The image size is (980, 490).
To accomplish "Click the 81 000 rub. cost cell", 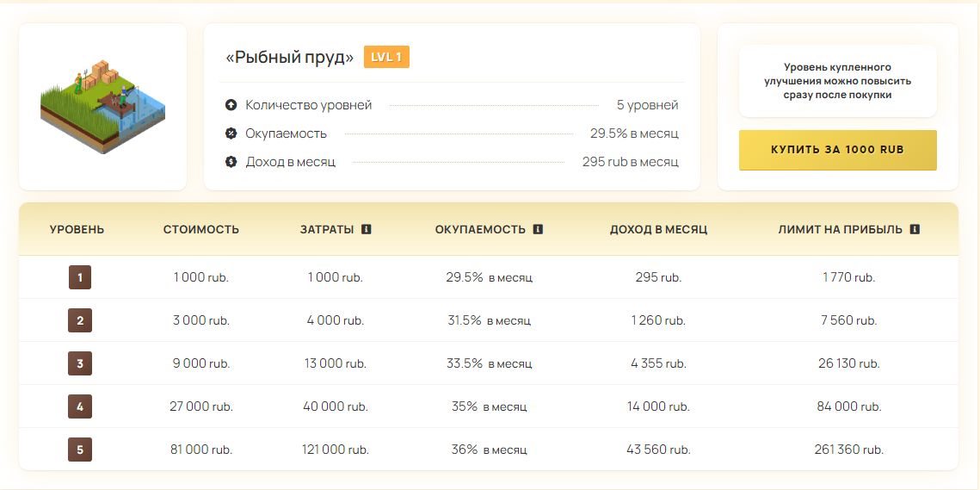I will tap(201, 450).
